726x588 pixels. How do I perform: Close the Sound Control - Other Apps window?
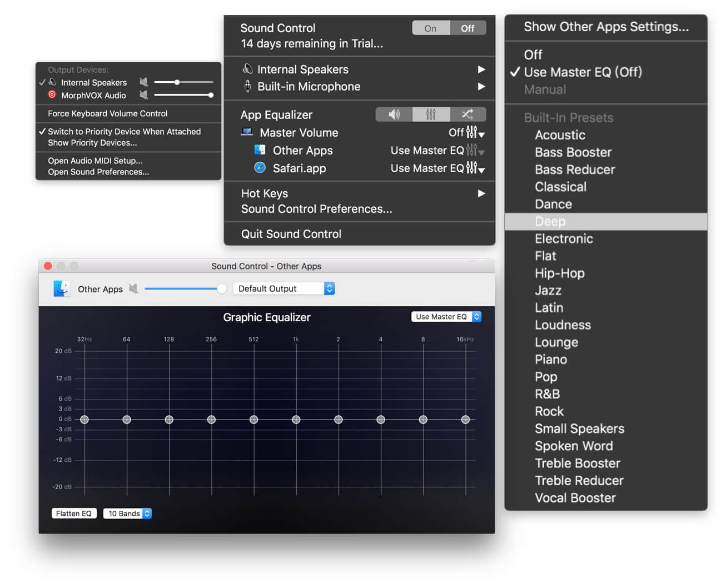tap(48, 266)
